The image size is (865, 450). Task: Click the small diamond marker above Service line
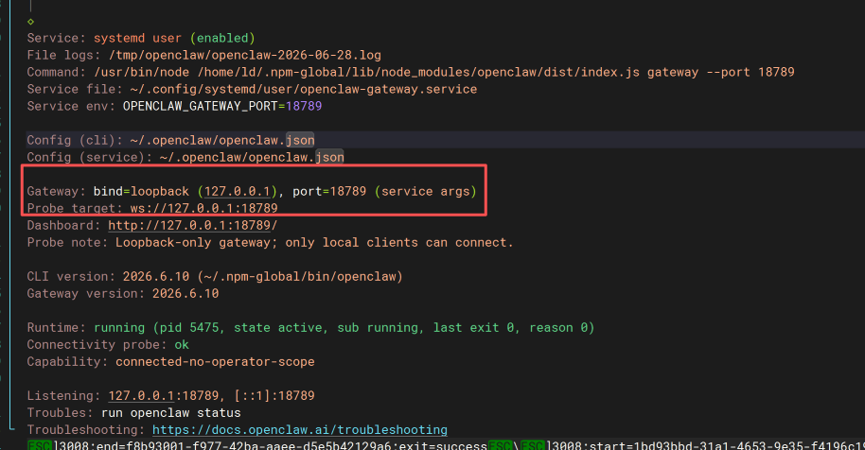tap(30, 22)
